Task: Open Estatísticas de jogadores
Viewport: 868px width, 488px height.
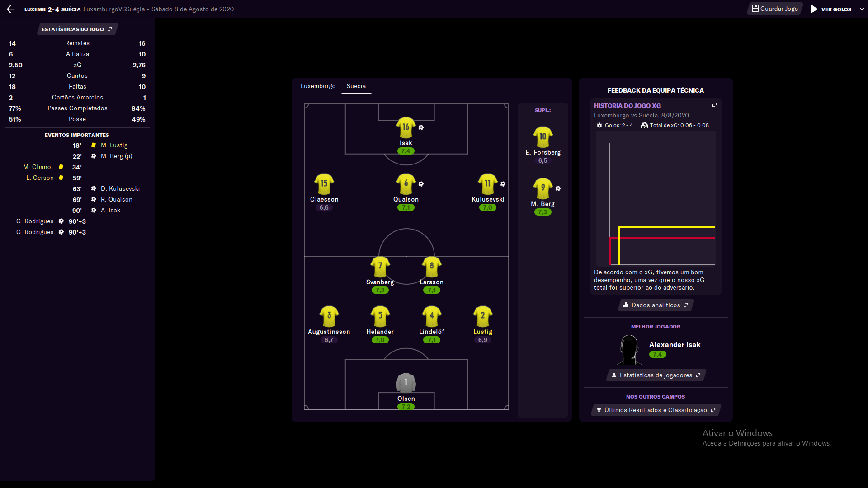Action: pos(656,375)
